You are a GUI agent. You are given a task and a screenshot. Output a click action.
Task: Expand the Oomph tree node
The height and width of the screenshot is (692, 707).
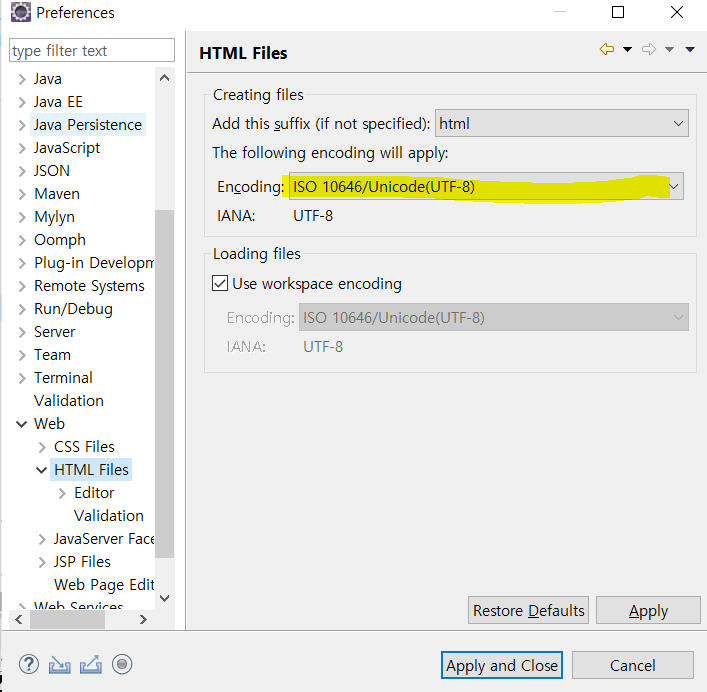pyautogui.click(x=22, y=240)
